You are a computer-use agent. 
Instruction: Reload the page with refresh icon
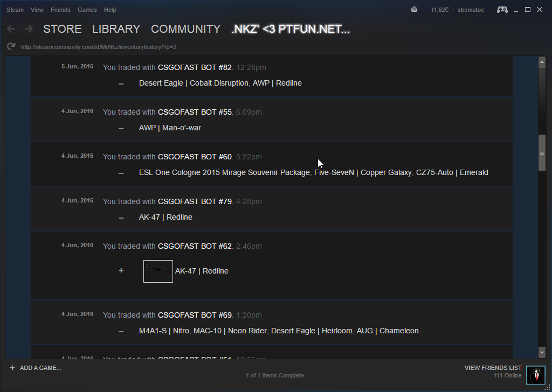11,47
